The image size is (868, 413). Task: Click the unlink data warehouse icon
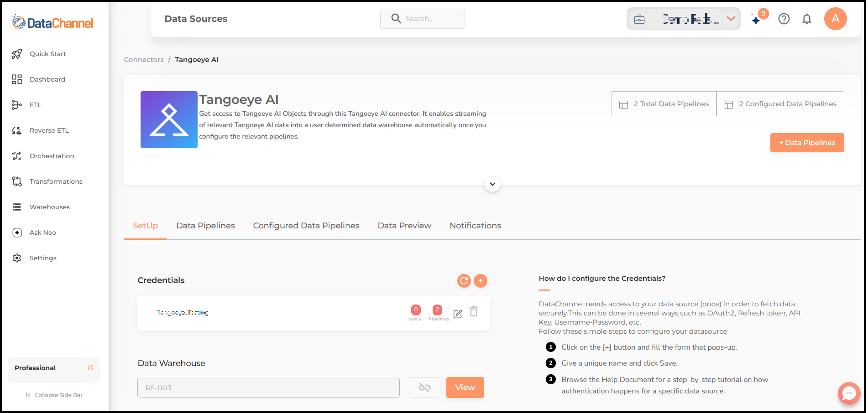click(x=425, y=387)
